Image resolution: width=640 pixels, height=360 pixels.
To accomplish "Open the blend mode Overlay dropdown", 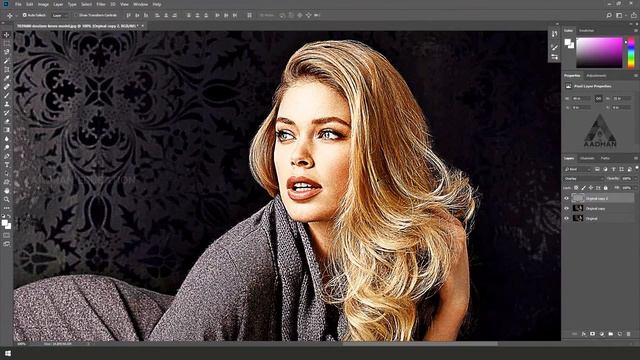I will point(583,178).
